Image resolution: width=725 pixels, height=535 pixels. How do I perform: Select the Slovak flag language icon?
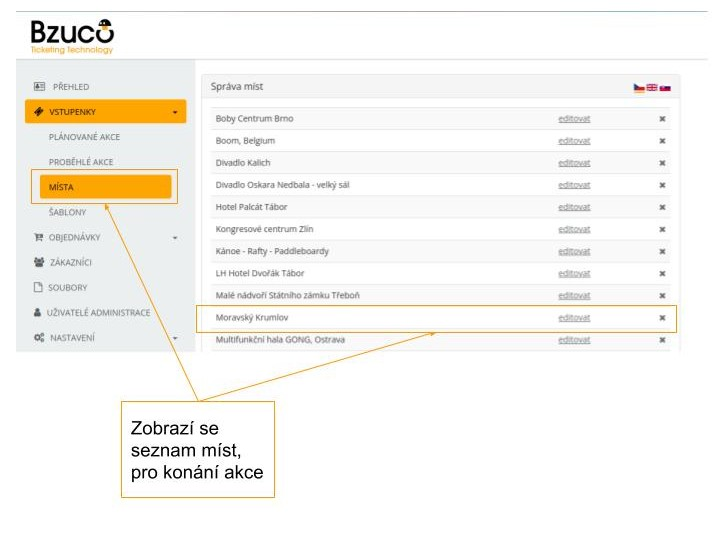click(665, 88)
